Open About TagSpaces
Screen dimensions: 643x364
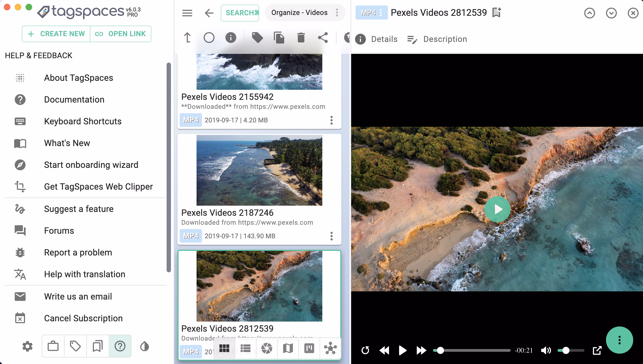86,78
